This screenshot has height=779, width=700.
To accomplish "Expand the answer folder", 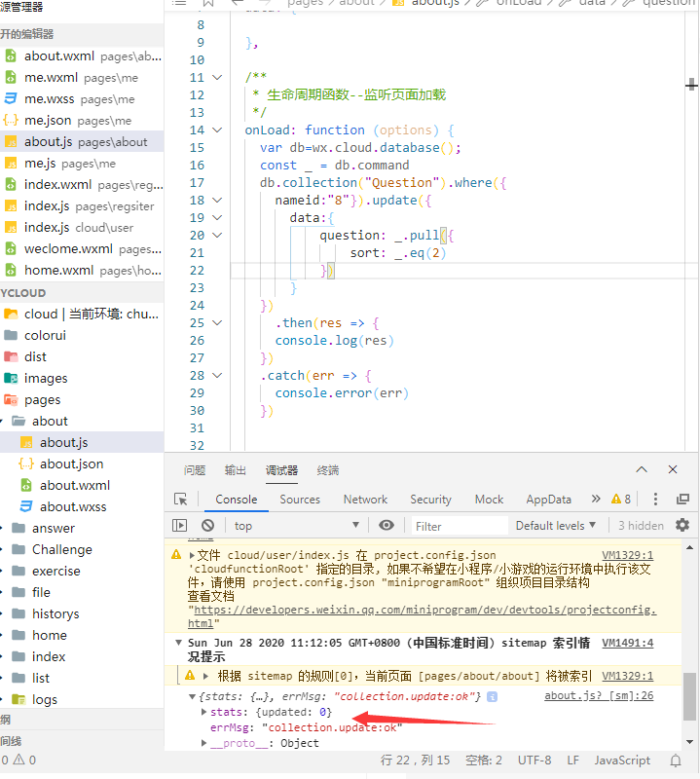I will [x=82, y=528].
